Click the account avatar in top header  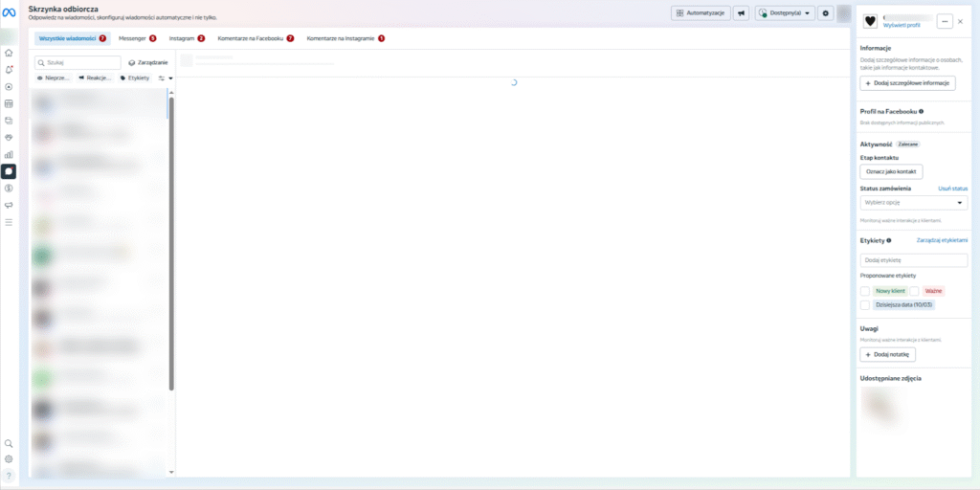tap(844, 13)
